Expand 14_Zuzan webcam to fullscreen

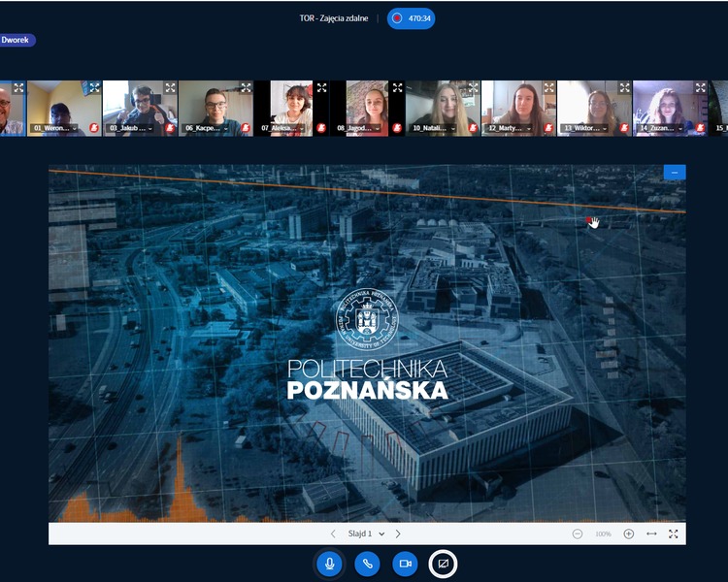(x=700, y=87)
